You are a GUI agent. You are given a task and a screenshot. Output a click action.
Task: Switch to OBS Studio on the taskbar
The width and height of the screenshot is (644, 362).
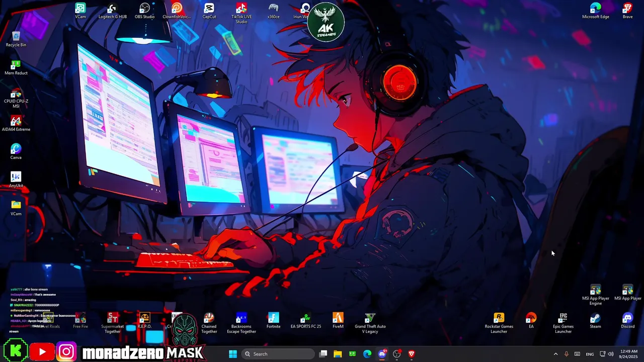[396, 354]
